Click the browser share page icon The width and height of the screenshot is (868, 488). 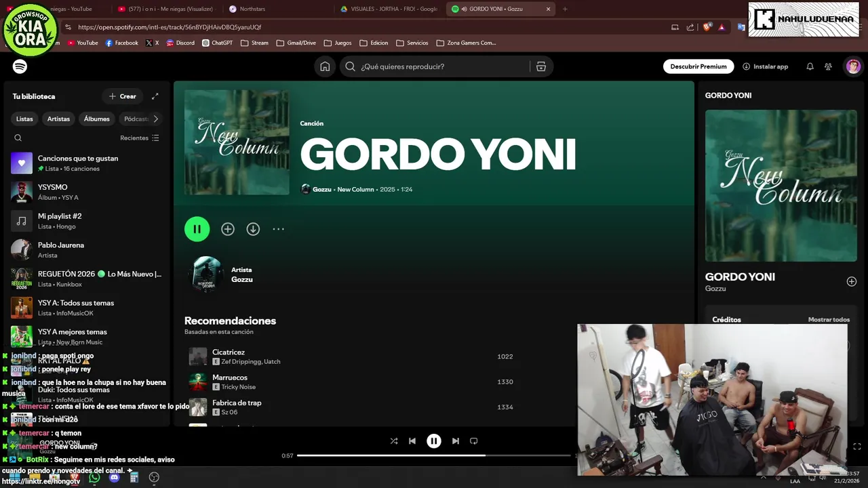point(690,27)
